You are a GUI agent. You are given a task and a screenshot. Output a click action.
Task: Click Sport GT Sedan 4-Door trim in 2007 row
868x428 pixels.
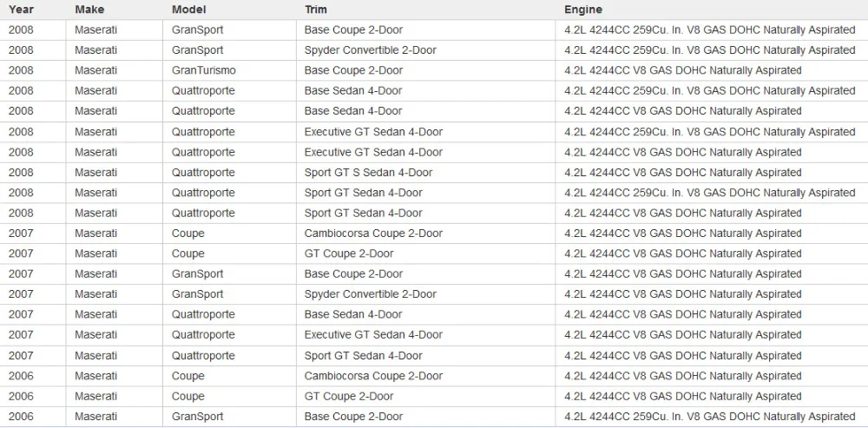363,355
